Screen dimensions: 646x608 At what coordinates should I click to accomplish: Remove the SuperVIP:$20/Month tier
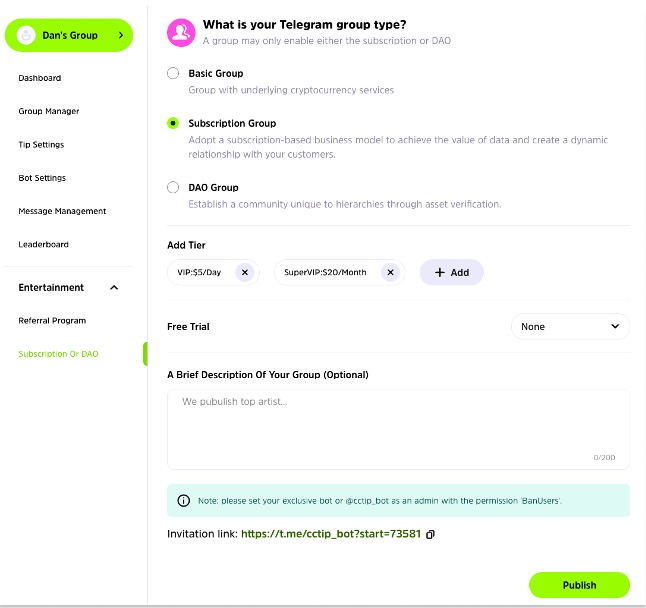click(x=390, y=272)
